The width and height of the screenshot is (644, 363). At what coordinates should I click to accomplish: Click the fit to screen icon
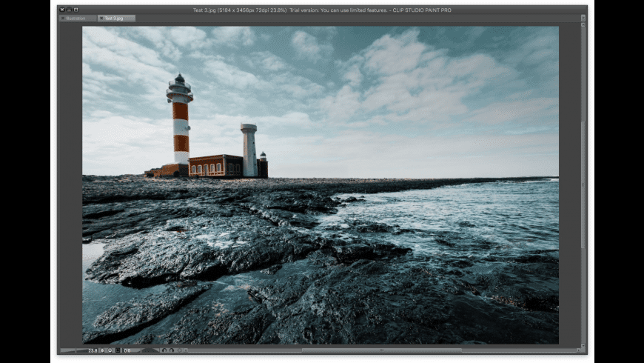pos(118,350)
